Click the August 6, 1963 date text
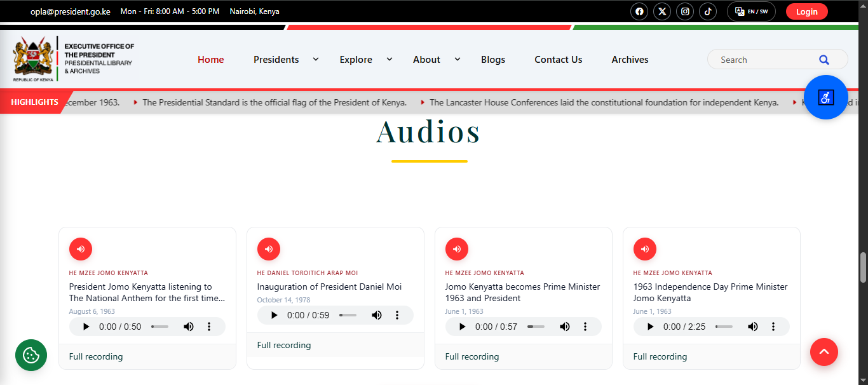868x385 pixels. pyautogui.click(x=92, y=311)
